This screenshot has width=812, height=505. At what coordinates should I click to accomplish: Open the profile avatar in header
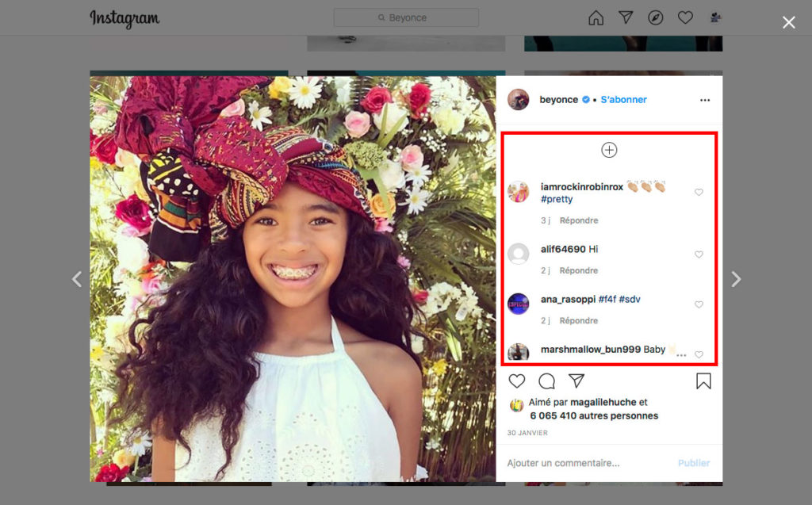point(716,17)
